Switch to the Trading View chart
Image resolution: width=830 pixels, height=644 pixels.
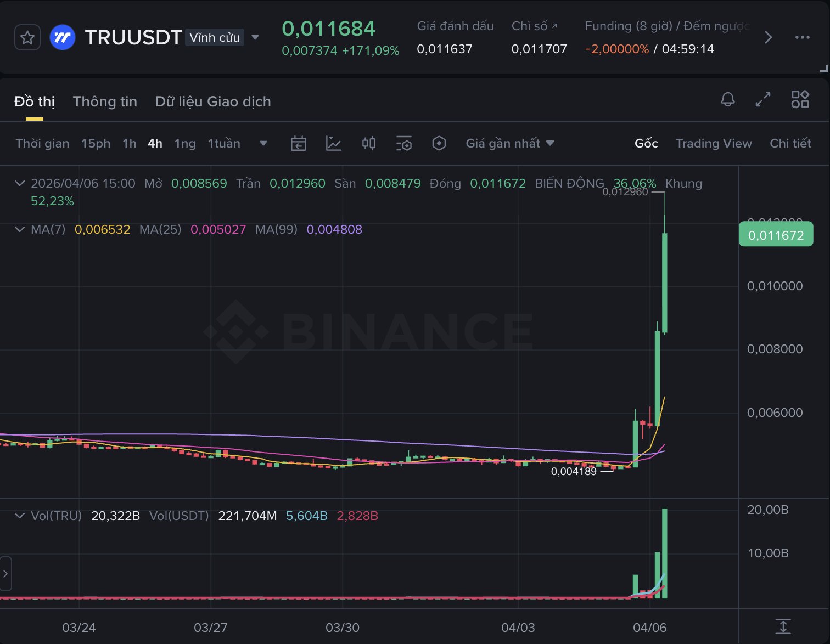point(714,143)
